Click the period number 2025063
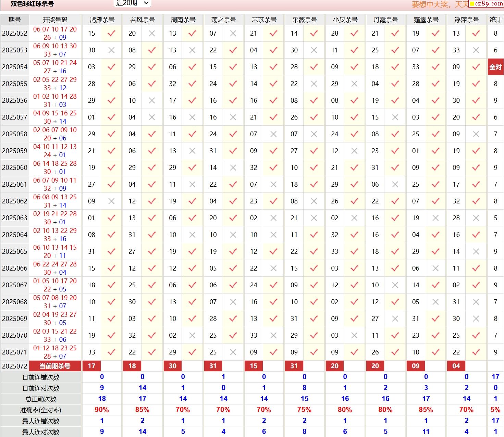The height and width of the screenshot is (437, 504). [x=14, y=218]
